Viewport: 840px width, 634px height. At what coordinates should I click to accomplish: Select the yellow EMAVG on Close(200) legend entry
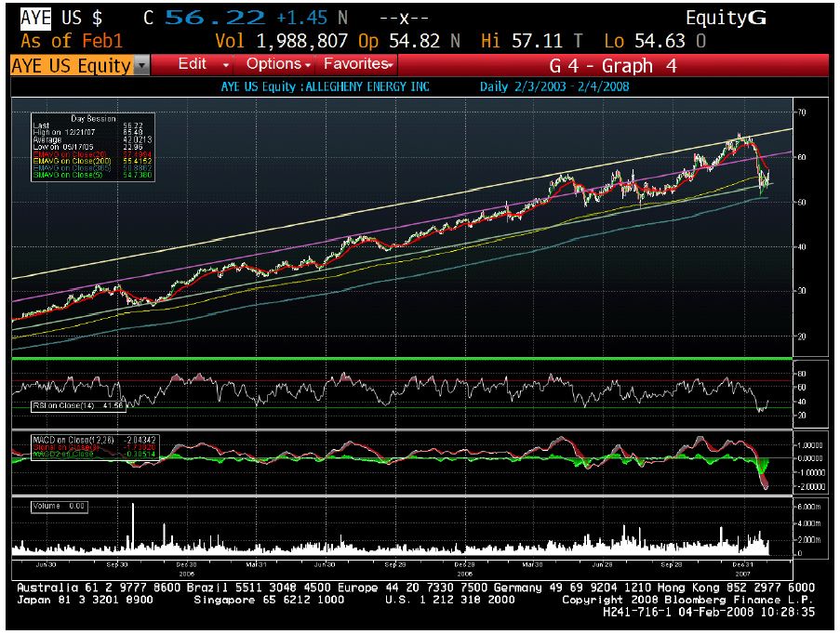coord(92,161)
